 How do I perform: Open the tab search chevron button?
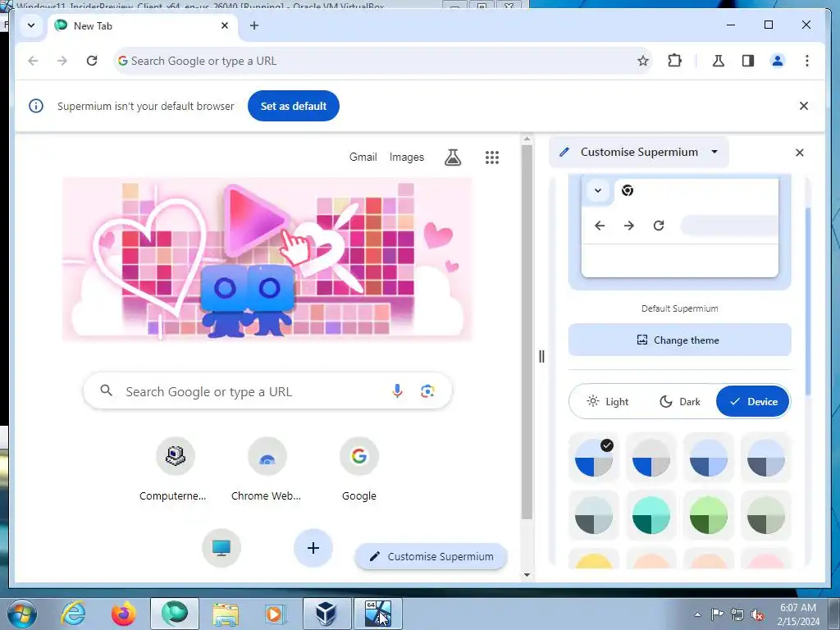(31, 25)
